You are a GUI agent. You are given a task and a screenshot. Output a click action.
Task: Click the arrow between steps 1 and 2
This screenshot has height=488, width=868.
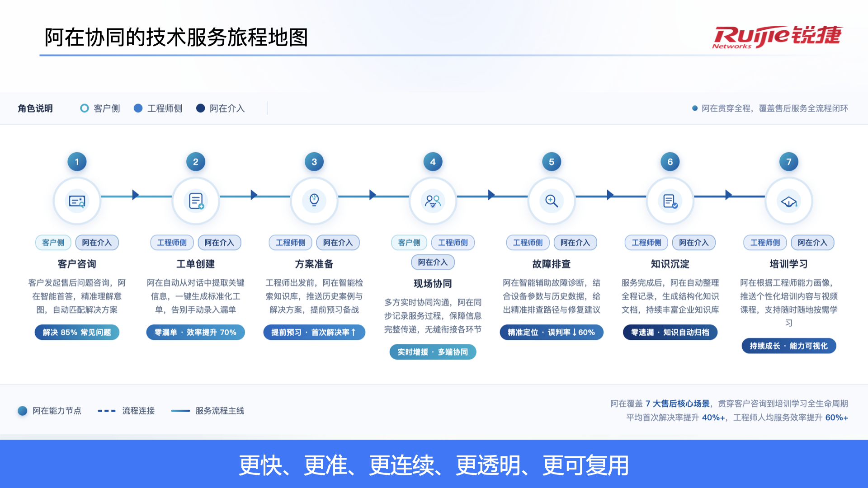pyautogui.click(x=135, y=195)
